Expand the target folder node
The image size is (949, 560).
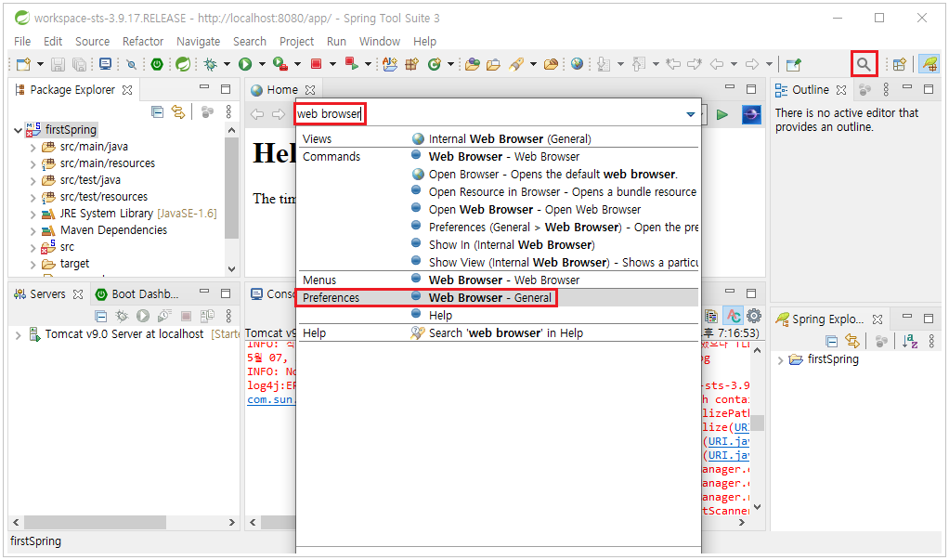[32, 265]
